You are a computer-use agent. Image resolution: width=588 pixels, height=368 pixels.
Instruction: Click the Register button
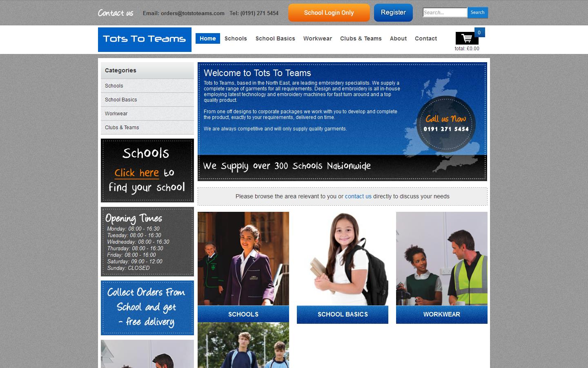pos(393,13)
